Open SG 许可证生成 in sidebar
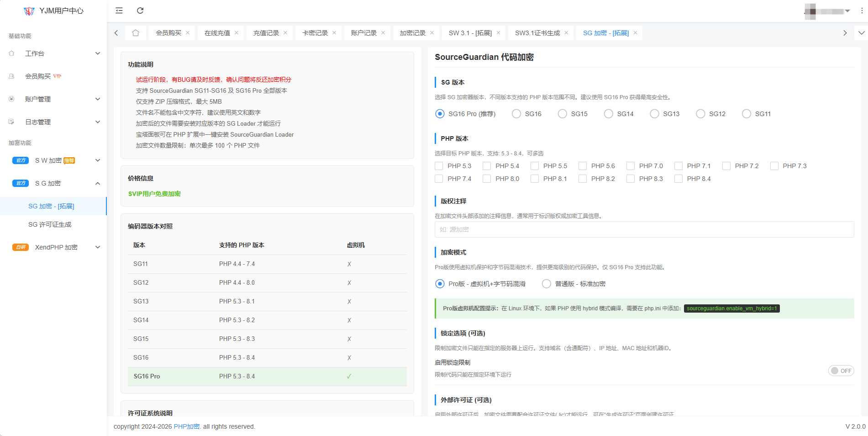Image resolution: width=868 pixels, height=436 pixels. pyautogui.click(x=50, y=224)
